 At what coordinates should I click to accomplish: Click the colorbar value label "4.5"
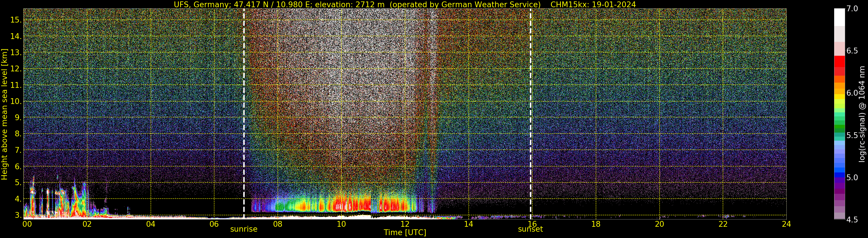coord(852,220)
